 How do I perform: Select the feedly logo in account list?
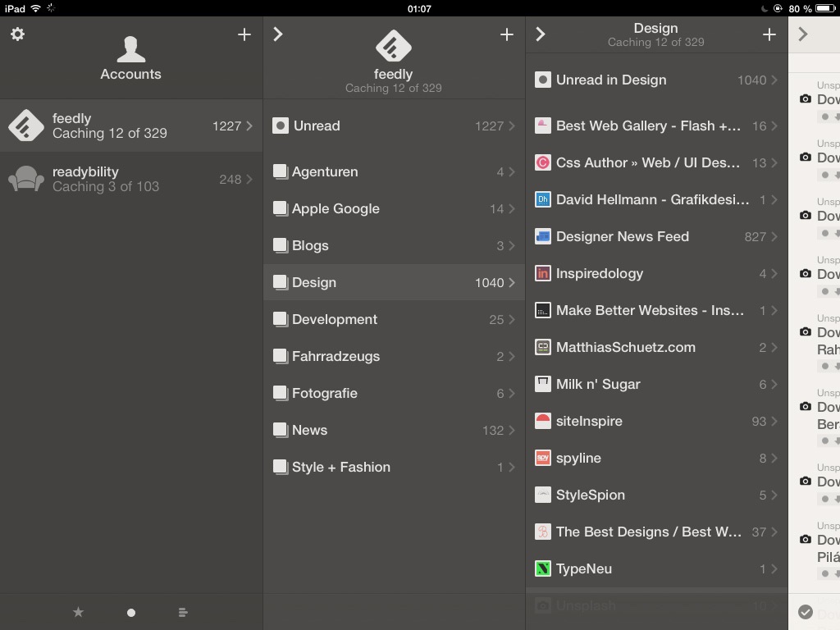tap(25, 126)
